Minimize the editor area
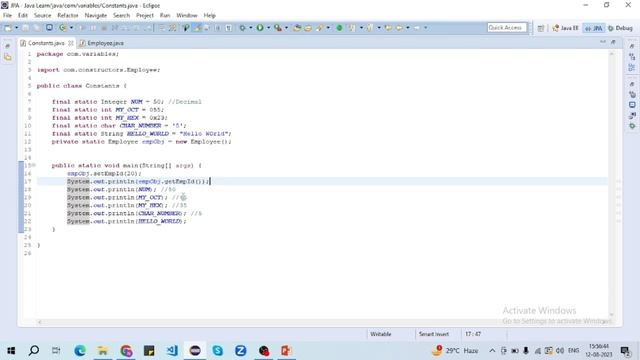 point(603,42)
